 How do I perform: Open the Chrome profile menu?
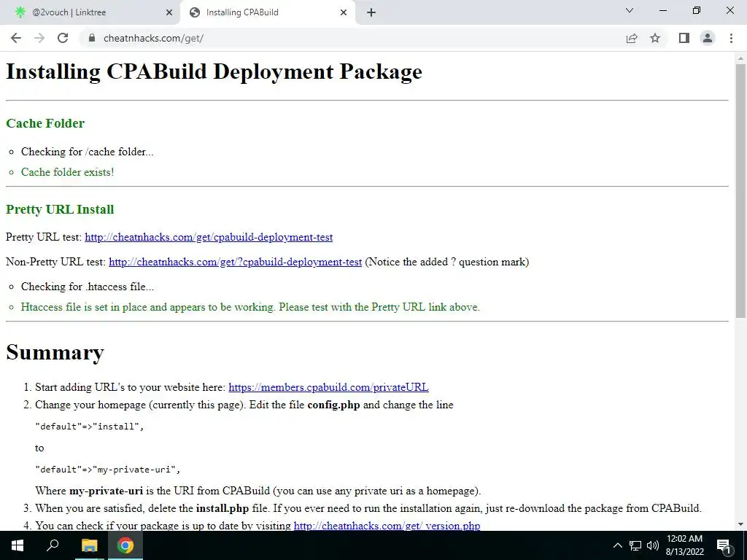click(x=708, y=38)
